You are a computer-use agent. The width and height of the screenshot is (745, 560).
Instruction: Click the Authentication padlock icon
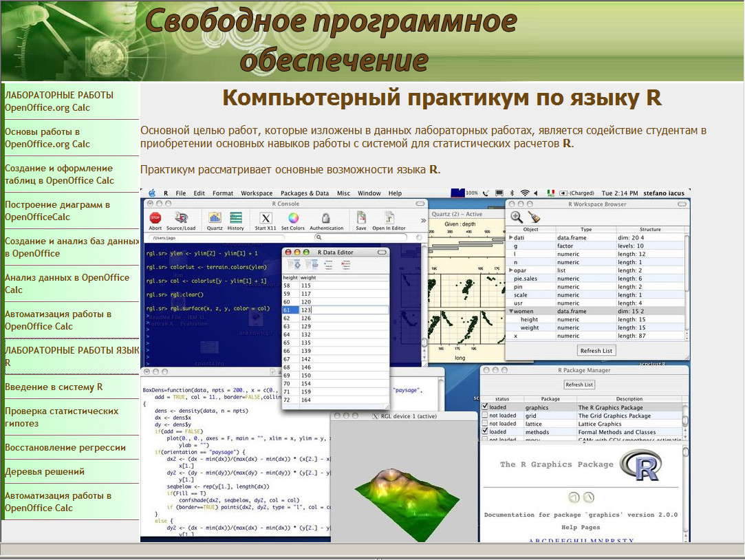point(326,218)
